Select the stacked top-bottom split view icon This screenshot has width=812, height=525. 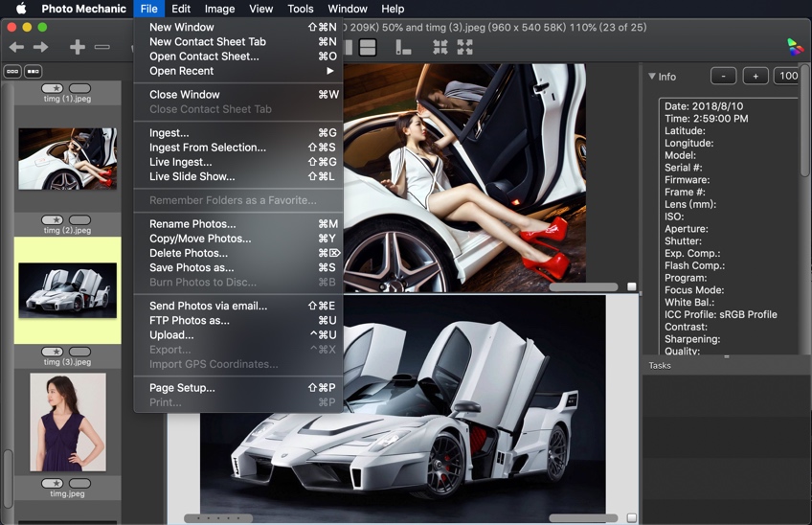click(x=368, y=47)
